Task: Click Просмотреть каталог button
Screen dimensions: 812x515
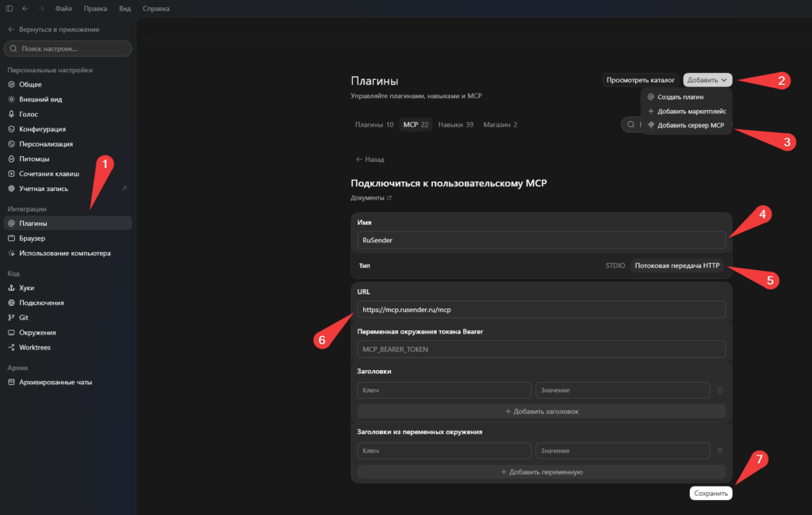Action: pos(640,80)
